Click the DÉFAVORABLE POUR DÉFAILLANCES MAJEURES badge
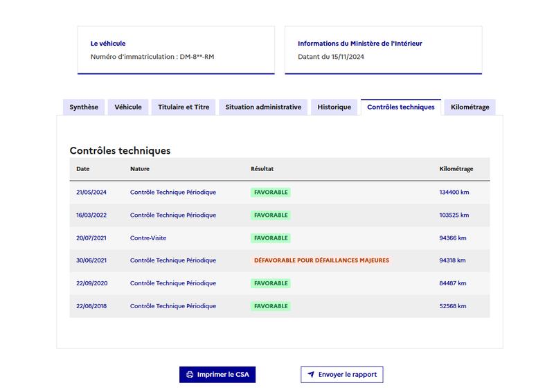This screenshot has width=554, height=392. (x=321, y=260)
